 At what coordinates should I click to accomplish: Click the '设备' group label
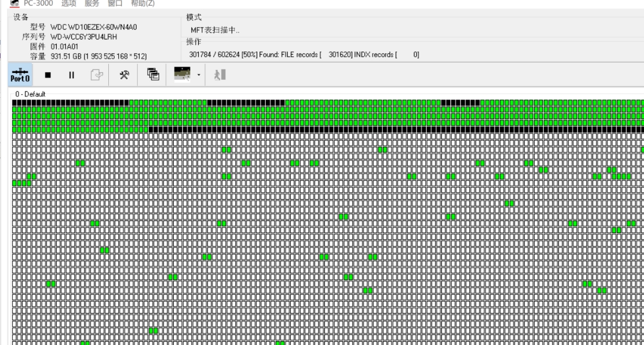click(21, 17)
